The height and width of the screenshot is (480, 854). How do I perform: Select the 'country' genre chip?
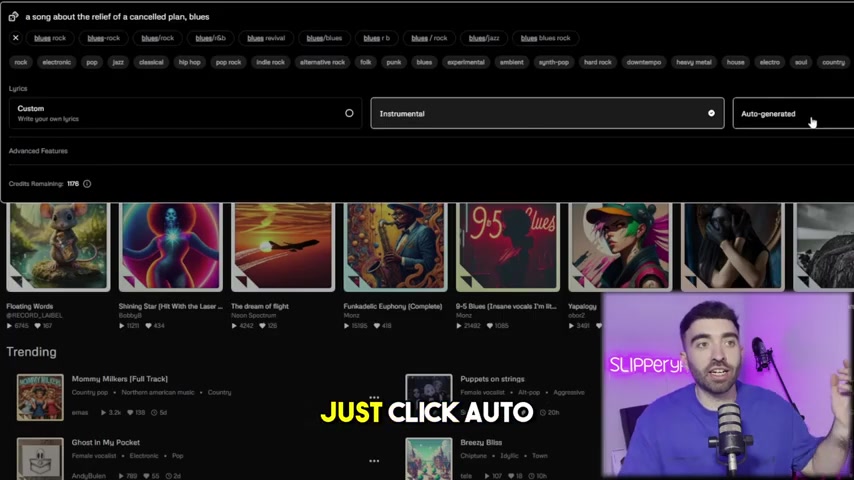(833, 62)
